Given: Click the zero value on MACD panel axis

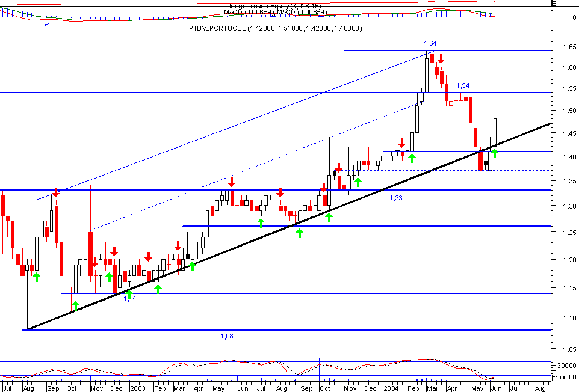Looking at the screenshot, I should pyautogui.click(x=574, y=17).
